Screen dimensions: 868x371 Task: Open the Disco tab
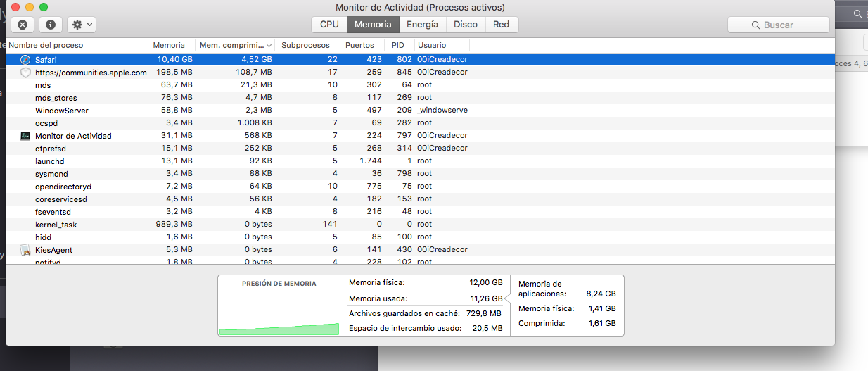pos(465,25)
